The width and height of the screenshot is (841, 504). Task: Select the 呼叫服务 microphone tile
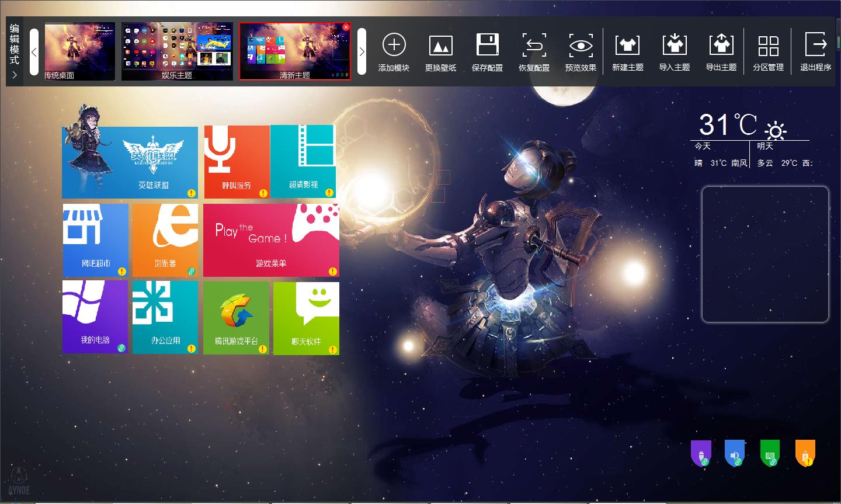(x=237, y=162)
